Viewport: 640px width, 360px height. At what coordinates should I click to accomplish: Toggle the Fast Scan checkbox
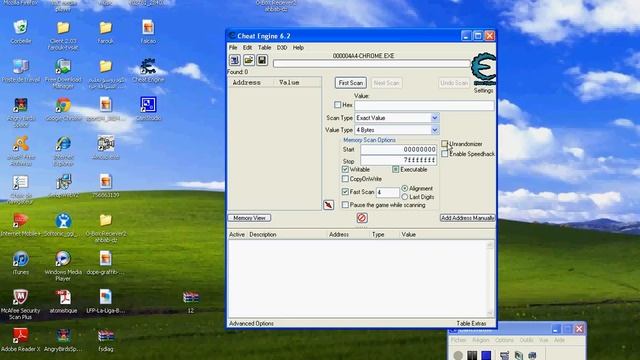point(345,191)
